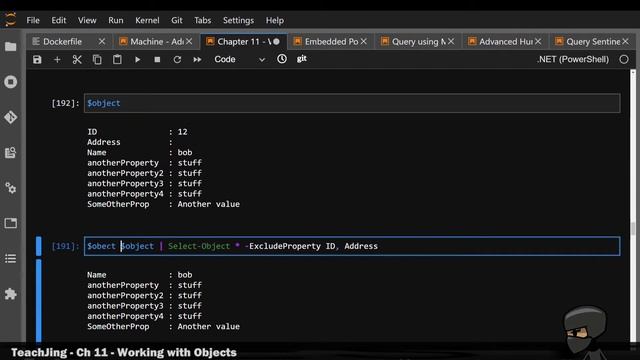Switch to the Embedded Po tab
The width and height of the screenshot is (640, 360).
[331, 42]
